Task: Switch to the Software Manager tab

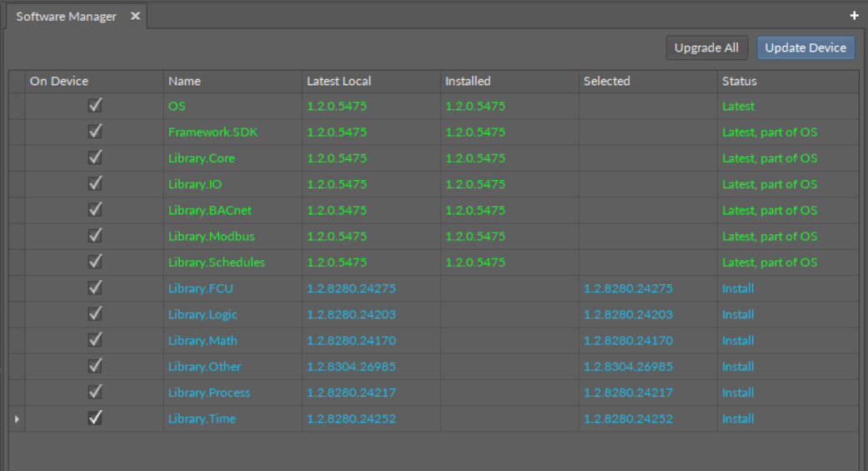Action: tap(67, 17)
